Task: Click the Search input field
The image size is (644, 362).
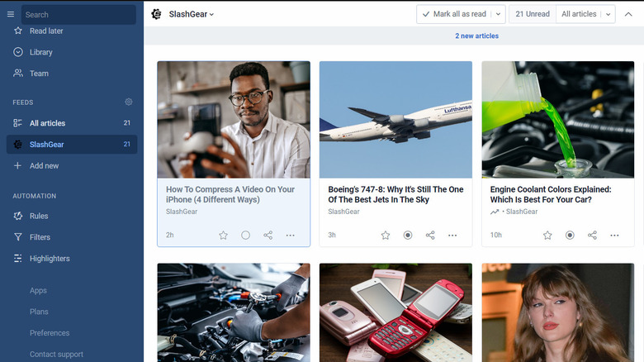Action: pyautogui.click(x=78, y=14)
